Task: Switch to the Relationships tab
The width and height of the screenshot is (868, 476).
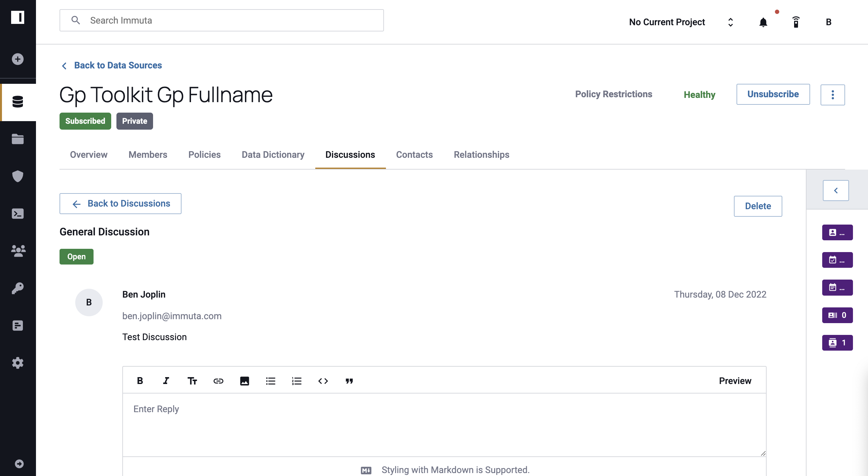Action: click(481, 155)
